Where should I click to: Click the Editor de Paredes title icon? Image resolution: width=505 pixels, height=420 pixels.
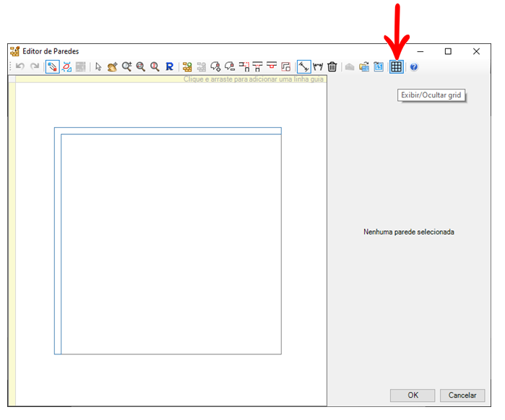pos(14,51)
